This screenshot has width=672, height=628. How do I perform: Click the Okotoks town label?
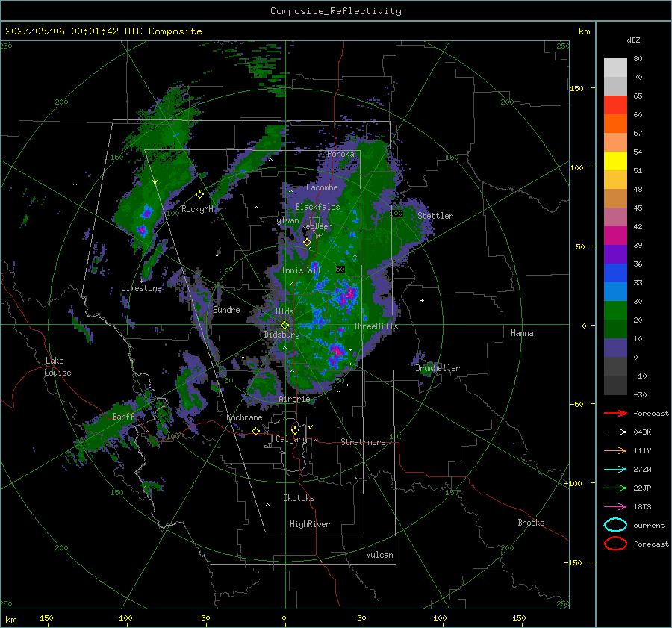coord(299,498)
